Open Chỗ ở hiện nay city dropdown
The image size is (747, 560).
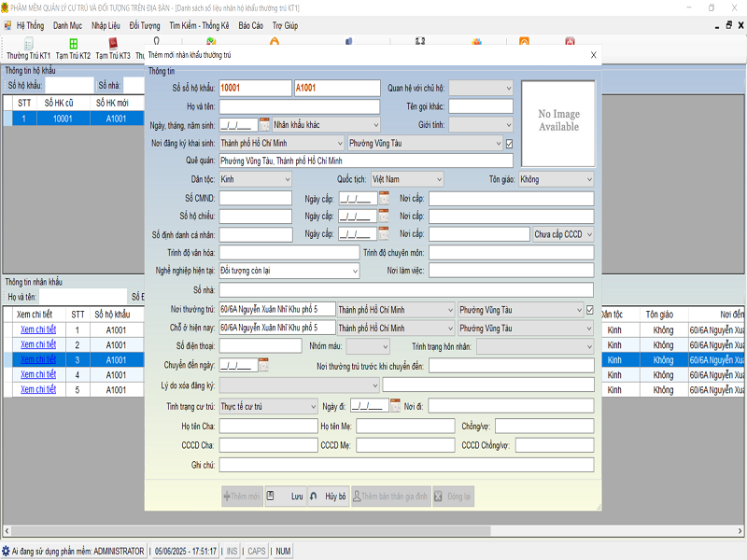coord(396,329)
